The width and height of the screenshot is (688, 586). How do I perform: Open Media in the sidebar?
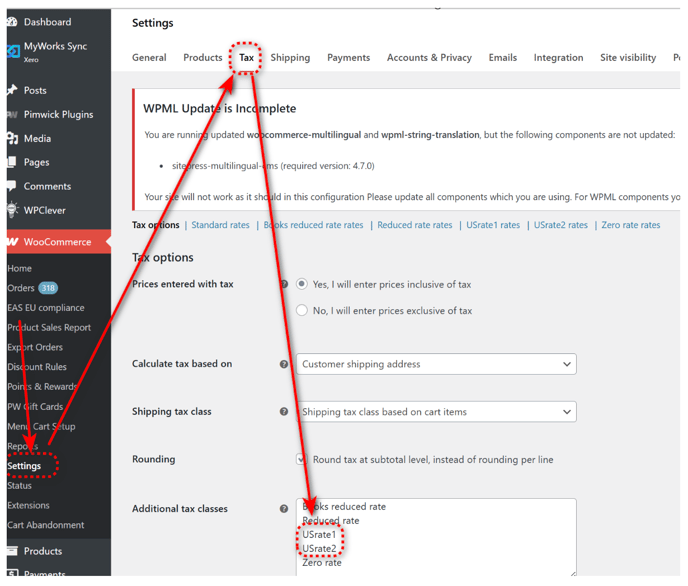click(37, 139)
